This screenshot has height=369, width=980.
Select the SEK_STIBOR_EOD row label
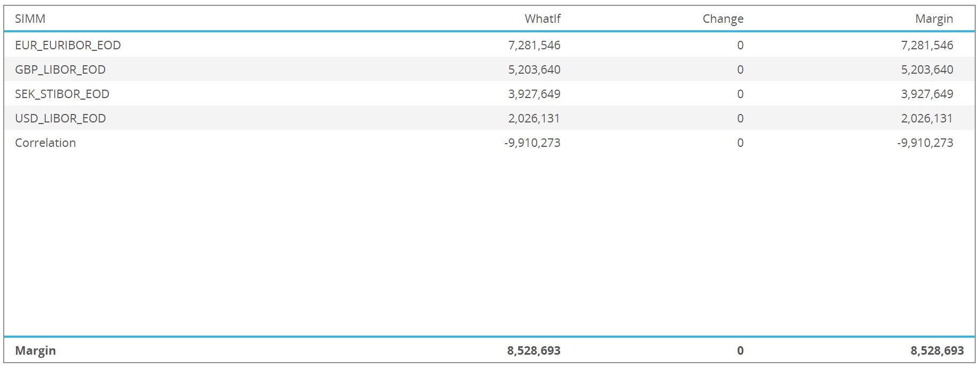[62, 94]
